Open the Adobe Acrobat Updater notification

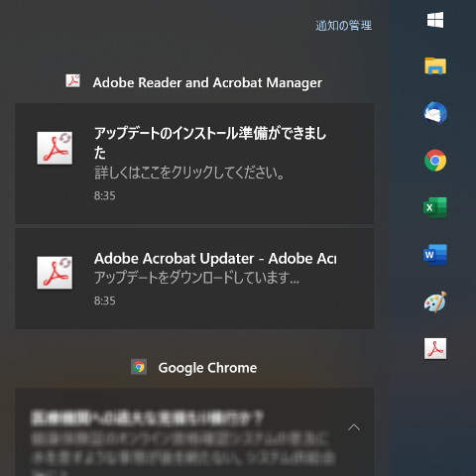pyautogui.click(x=194, y=279)
